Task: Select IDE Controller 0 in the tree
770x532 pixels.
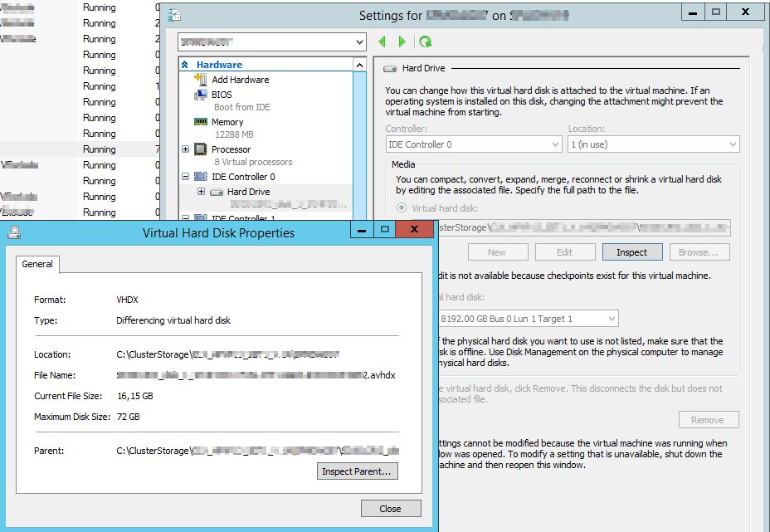Action: (243, 177)
